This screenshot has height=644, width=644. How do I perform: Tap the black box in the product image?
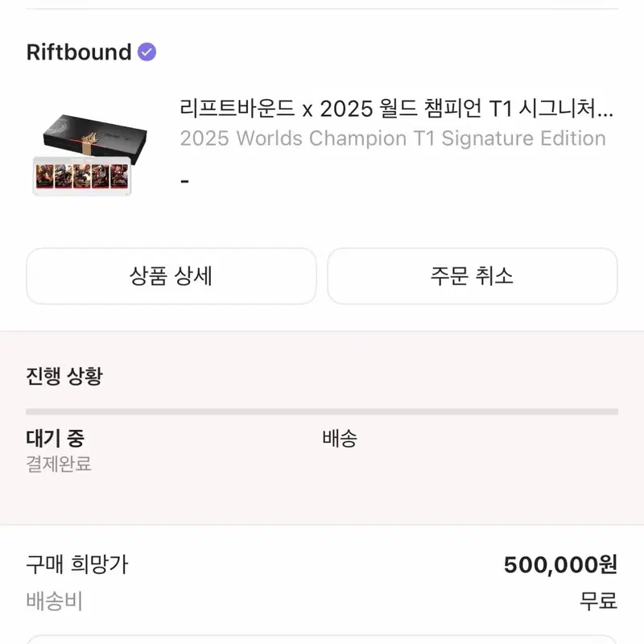coord(95,135)
